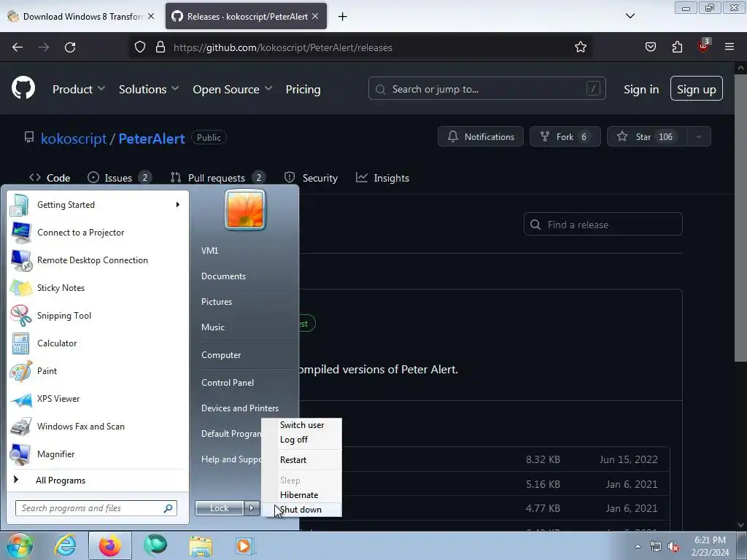Choose Switch user in power menu
The image size is (747, 560).
(x=302, y=425)
